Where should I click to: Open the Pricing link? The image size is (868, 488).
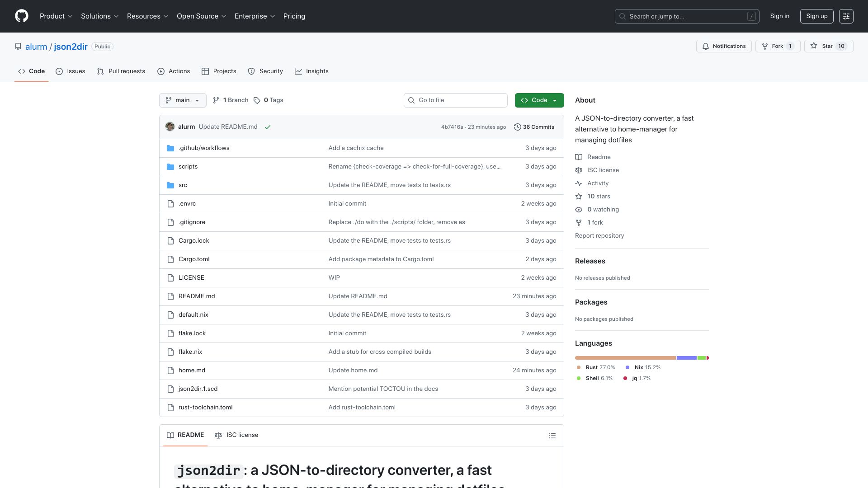[x=294, y=16]
